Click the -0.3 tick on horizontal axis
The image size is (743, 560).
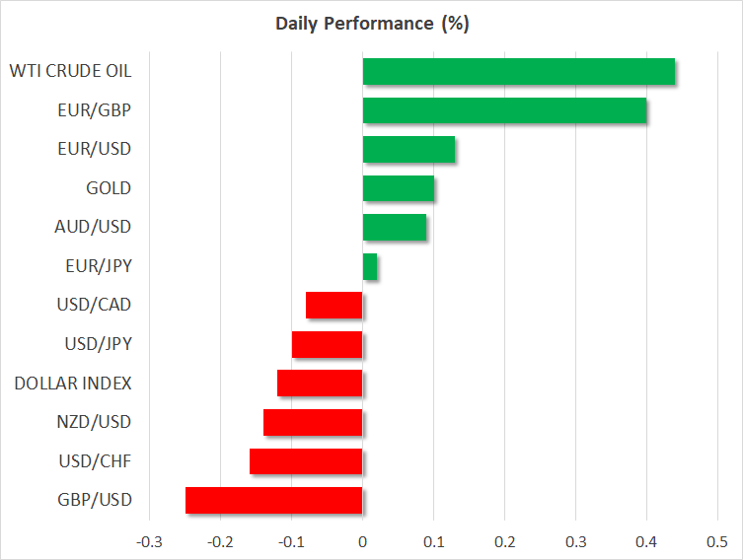click(x=149, y=542)
